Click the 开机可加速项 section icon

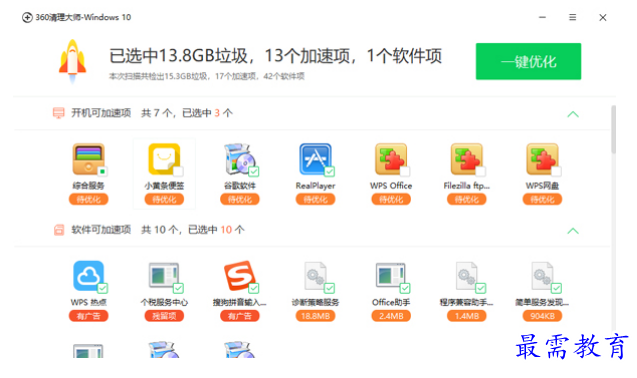58,113
